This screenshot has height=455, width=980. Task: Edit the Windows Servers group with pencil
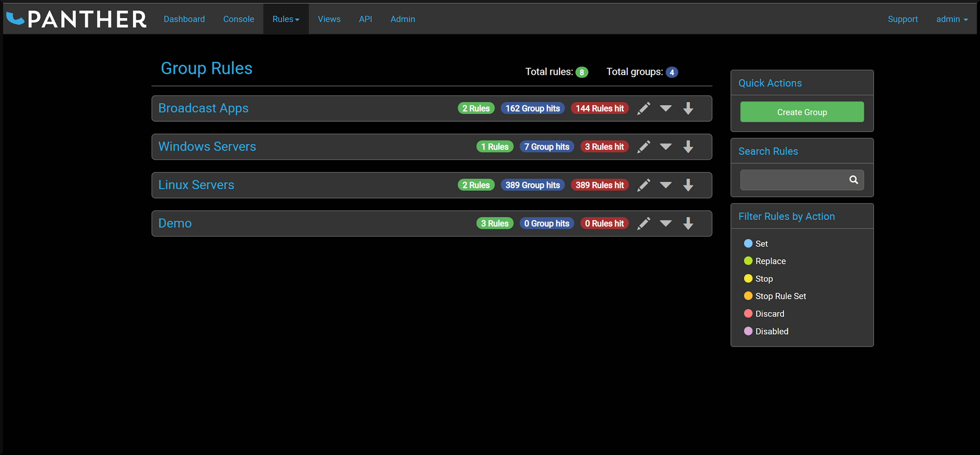[x=644, y=147]
